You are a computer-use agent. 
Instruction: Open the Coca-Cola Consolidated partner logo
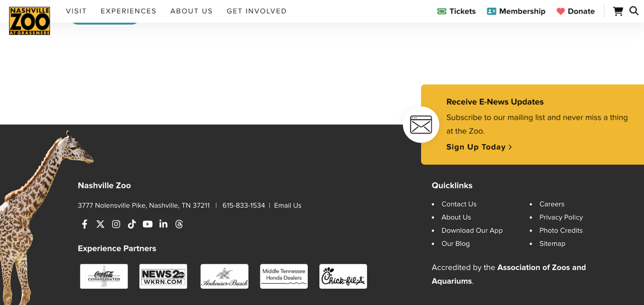[104, 277]
